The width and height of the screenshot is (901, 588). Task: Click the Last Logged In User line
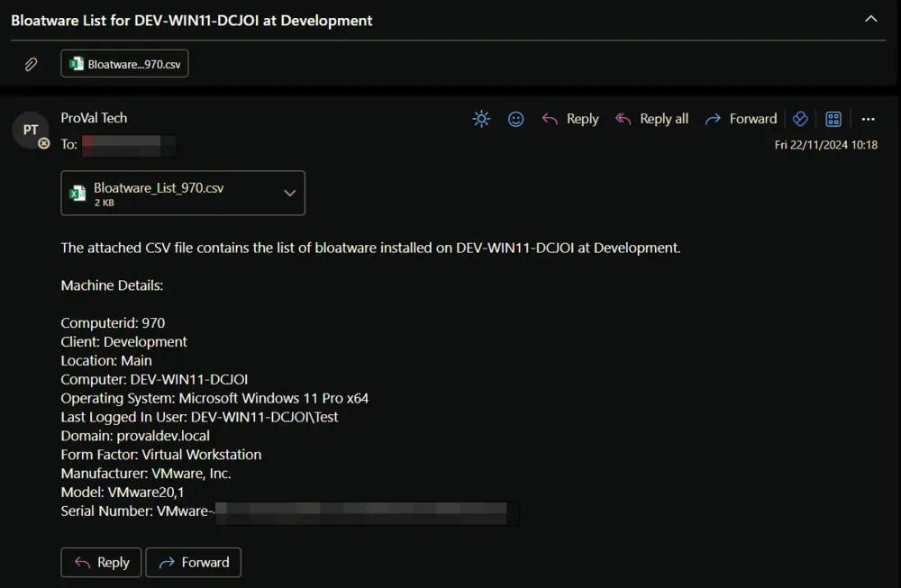pyautogui.click(x=199, y=417)
